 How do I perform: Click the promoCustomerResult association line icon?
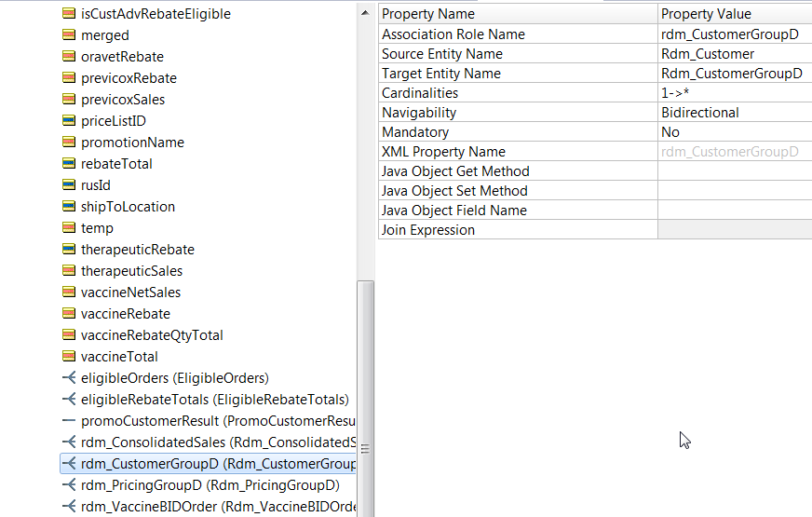(68, 421)
